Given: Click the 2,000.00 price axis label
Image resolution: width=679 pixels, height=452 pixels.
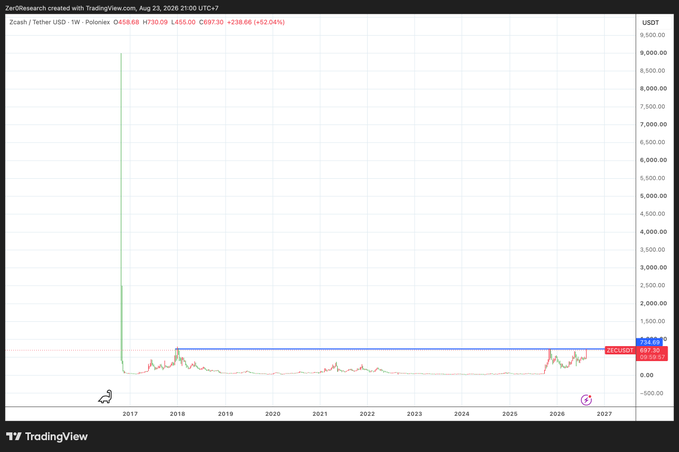Looking at the screenshot, I should [653, 303].
